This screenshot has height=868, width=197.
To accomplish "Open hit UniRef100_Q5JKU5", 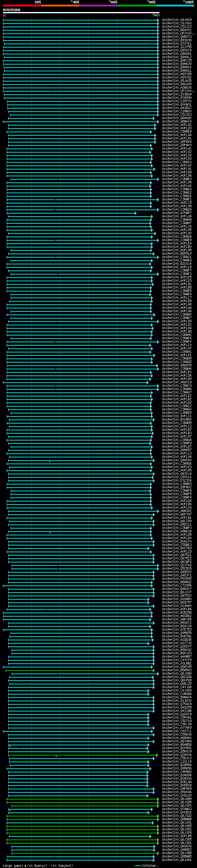I will click(177, 81).
